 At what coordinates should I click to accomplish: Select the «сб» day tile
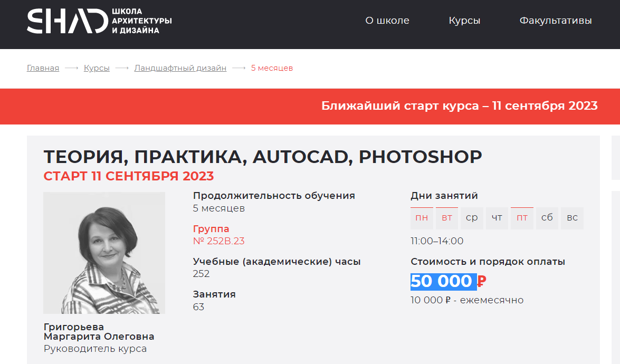pos(547,218)
